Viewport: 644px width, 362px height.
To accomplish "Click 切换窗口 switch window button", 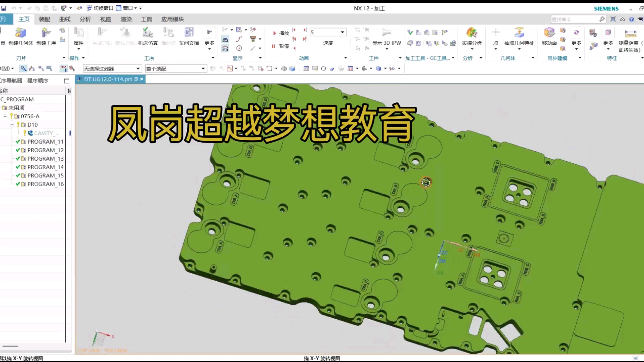I will point(100,8).
